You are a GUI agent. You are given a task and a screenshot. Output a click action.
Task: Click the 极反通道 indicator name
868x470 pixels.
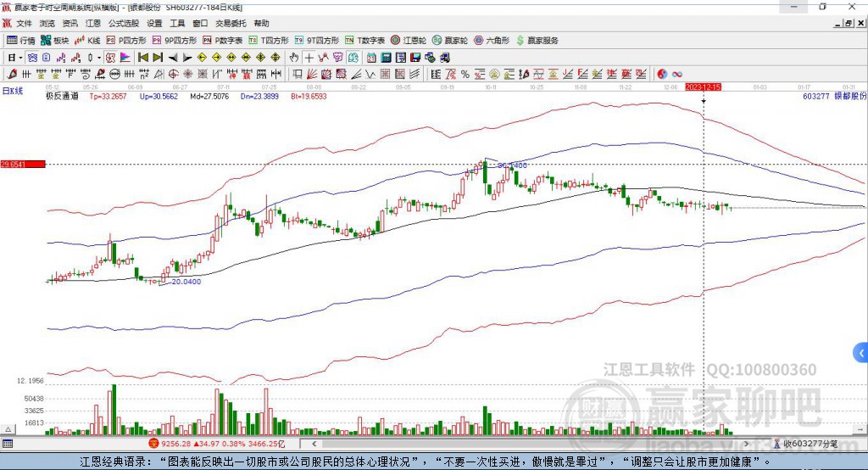(x=62, y=97)
